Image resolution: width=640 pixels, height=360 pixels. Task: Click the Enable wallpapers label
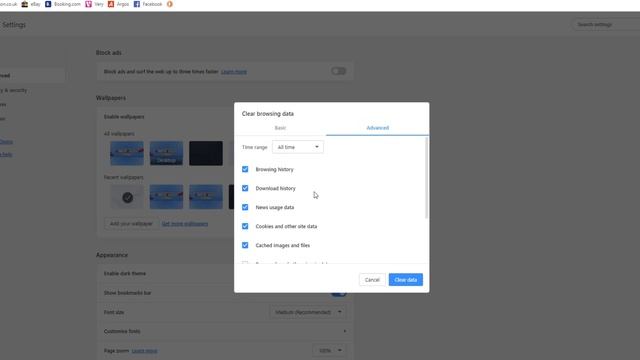124,117
